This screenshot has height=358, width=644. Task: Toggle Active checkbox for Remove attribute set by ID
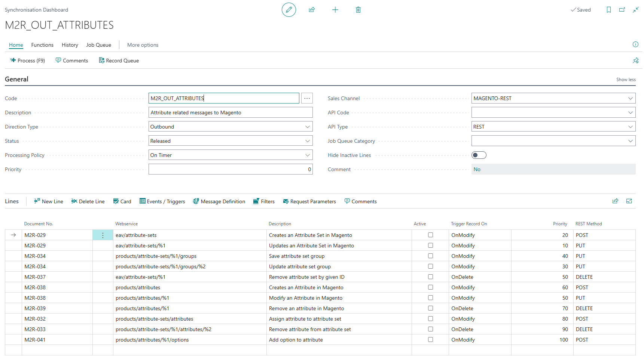tap(430, 277)
